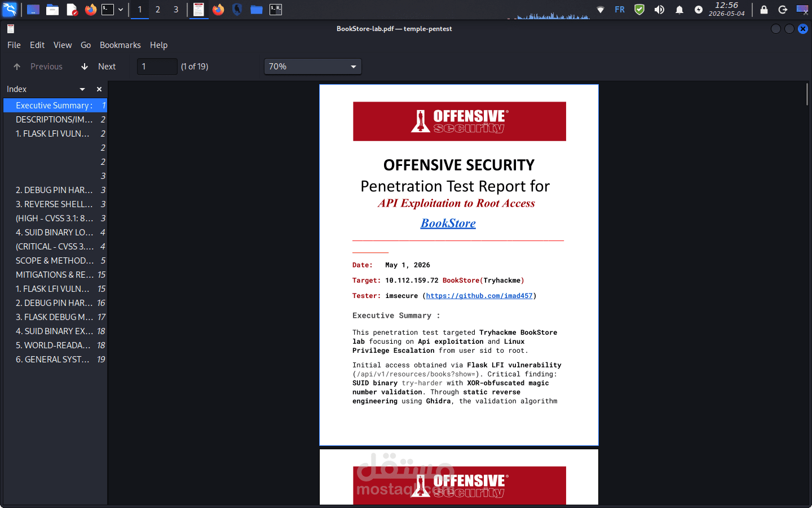Image resolution: width=812 pixels, height=508 pixels.
Task: Click the show desktop icon in the panel
Action: (x=33, y=10)
